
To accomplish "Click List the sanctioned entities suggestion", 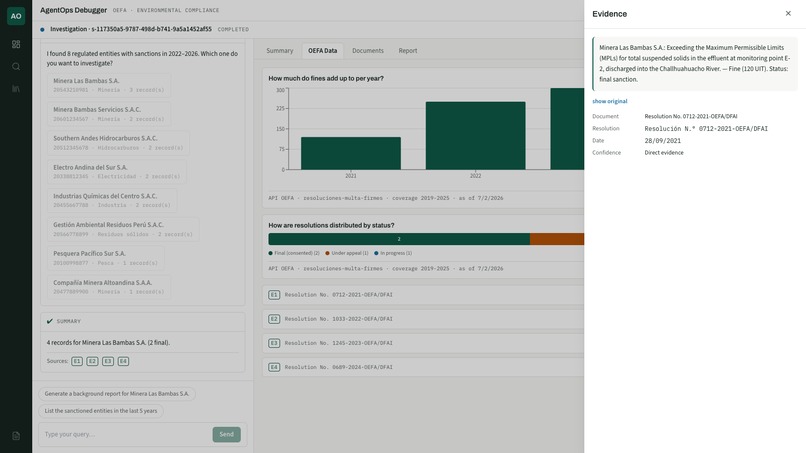I will coord(101,411).
